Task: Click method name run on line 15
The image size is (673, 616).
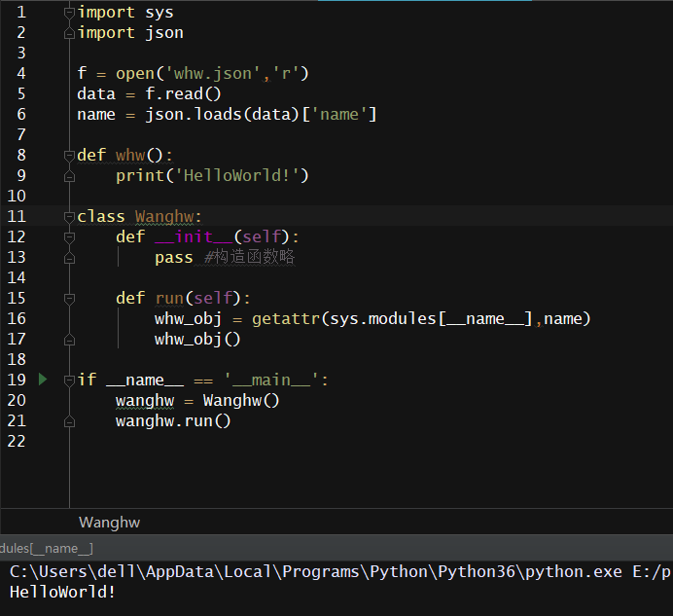Action: click(169, 298)
